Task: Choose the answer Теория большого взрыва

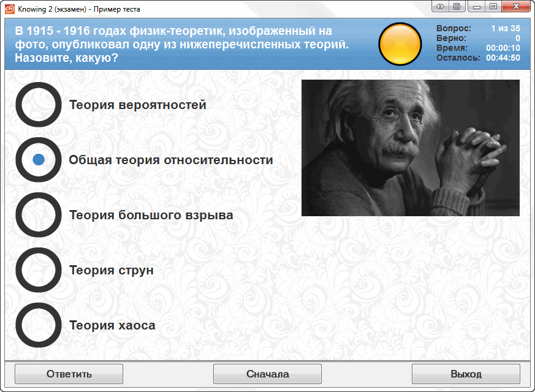Action: [39, 215]
